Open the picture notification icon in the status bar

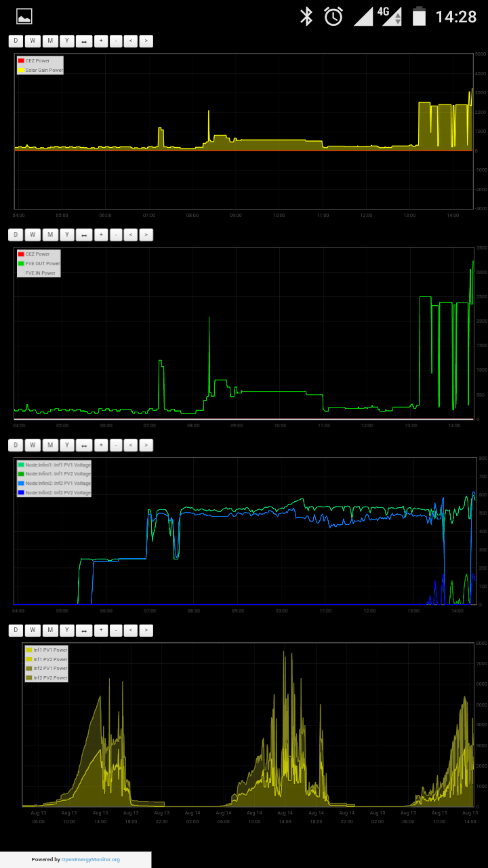point(24,16)
